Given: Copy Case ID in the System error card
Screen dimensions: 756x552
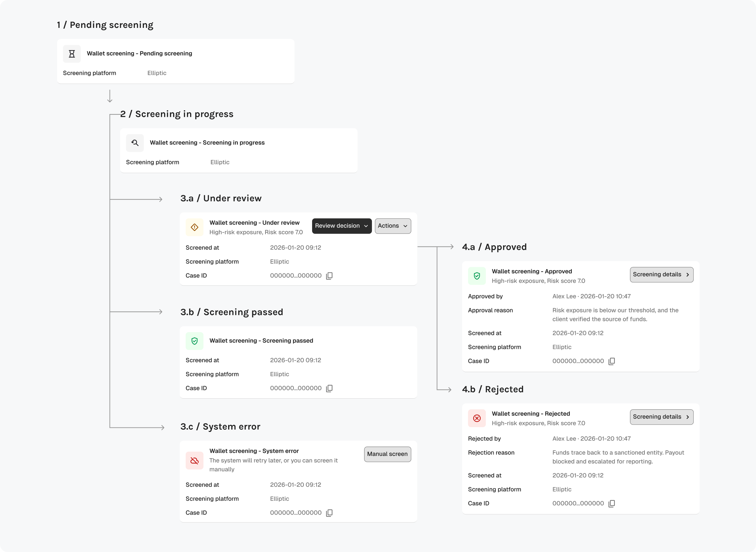Looking at the screenshot, I should (330, 513).
